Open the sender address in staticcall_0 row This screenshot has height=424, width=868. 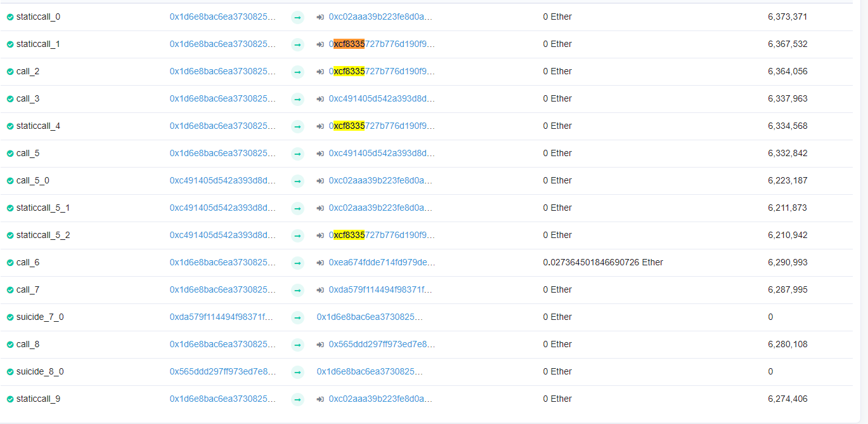pyautogui.click(x=223, y=17)
